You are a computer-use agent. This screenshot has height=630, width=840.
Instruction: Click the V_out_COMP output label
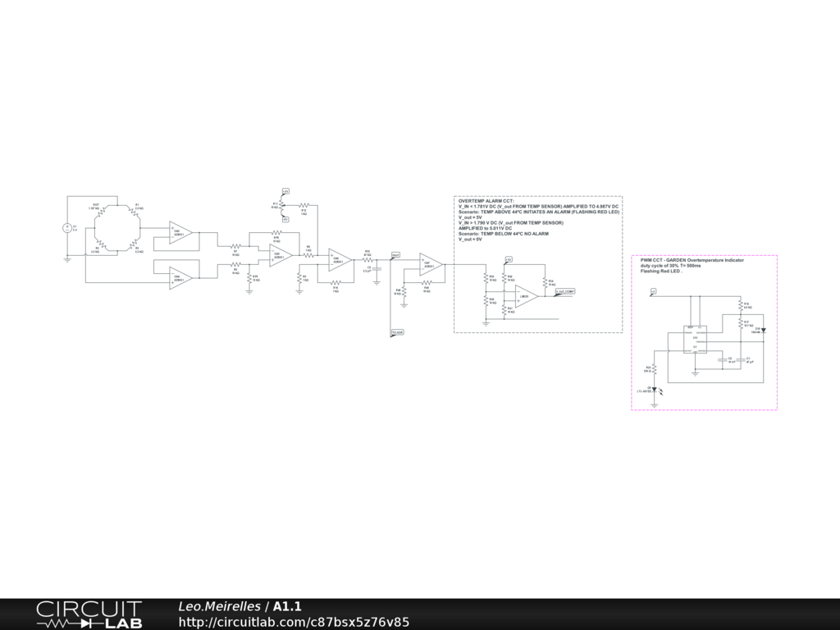point(565,291)
